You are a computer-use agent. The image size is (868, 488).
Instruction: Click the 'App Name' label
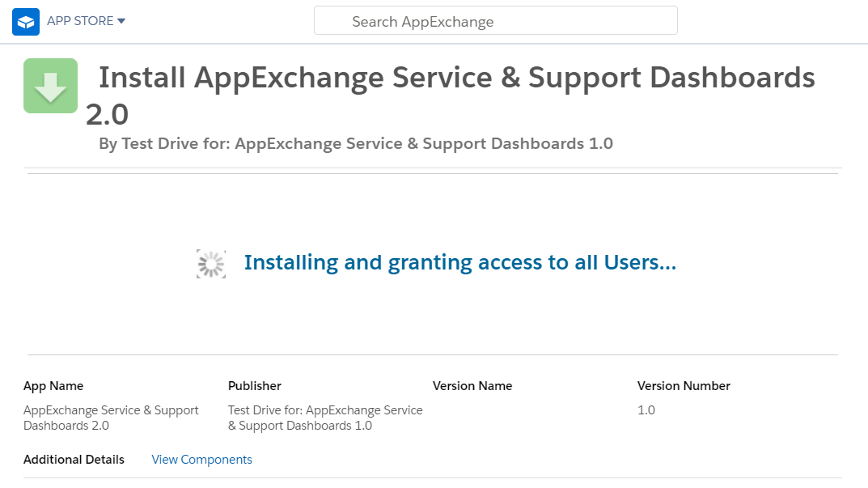click(53, 386)
